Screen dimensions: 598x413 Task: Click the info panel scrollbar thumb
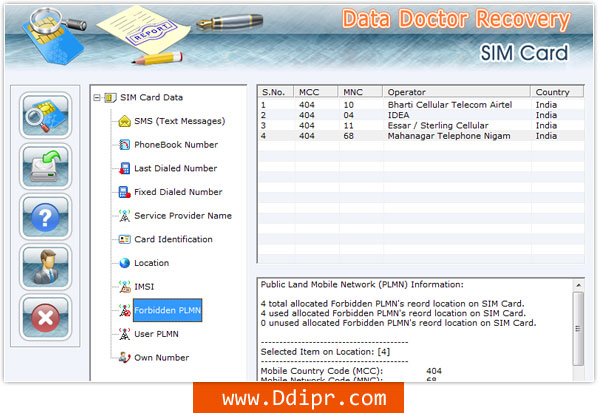tap(578, 329)
